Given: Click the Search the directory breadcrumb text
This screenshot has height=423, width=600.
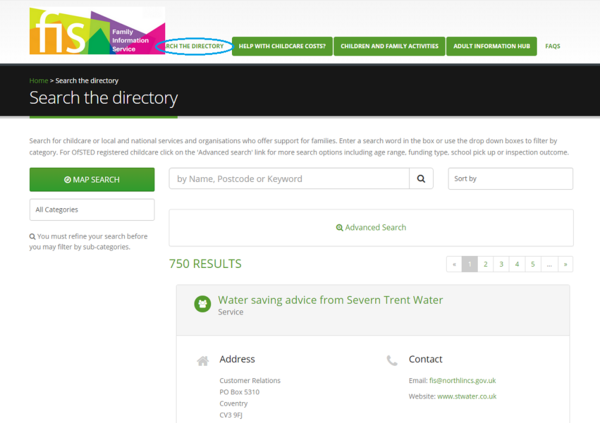Looking at the screenshot, I should coord(87,81).
